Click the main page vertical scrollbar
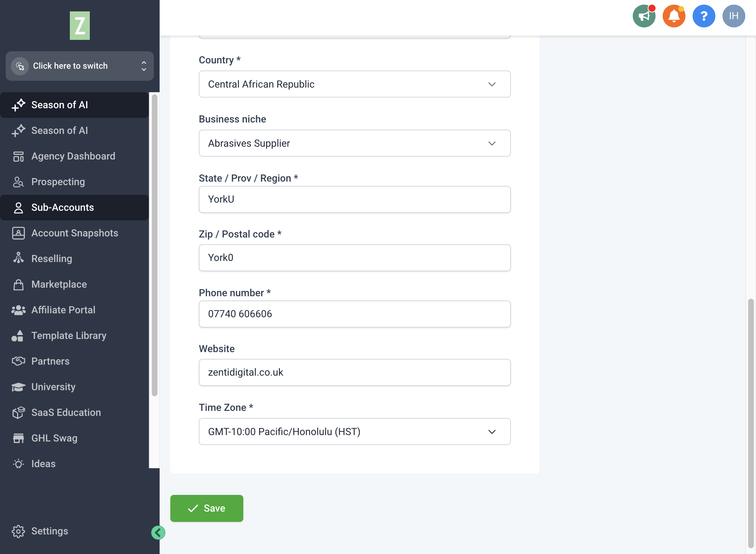 [x=751, y=424]
